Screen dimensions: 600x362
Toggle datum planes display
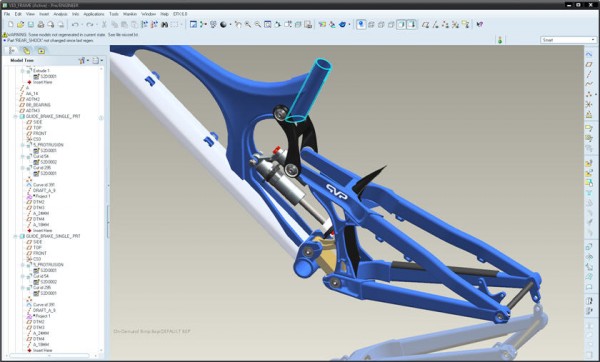click(425, 24)
